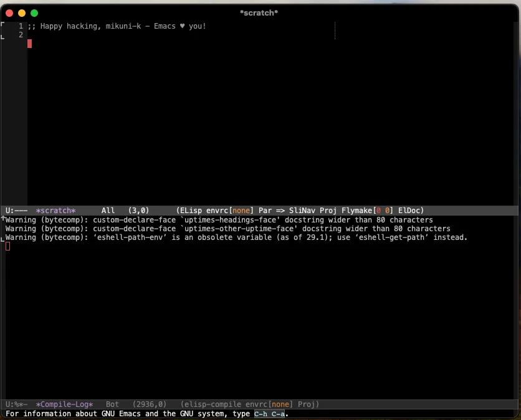The width and height of the screenshot is (521, 420).
Task: Click the highlighted C-h C-a key hint
Action: 270,414
